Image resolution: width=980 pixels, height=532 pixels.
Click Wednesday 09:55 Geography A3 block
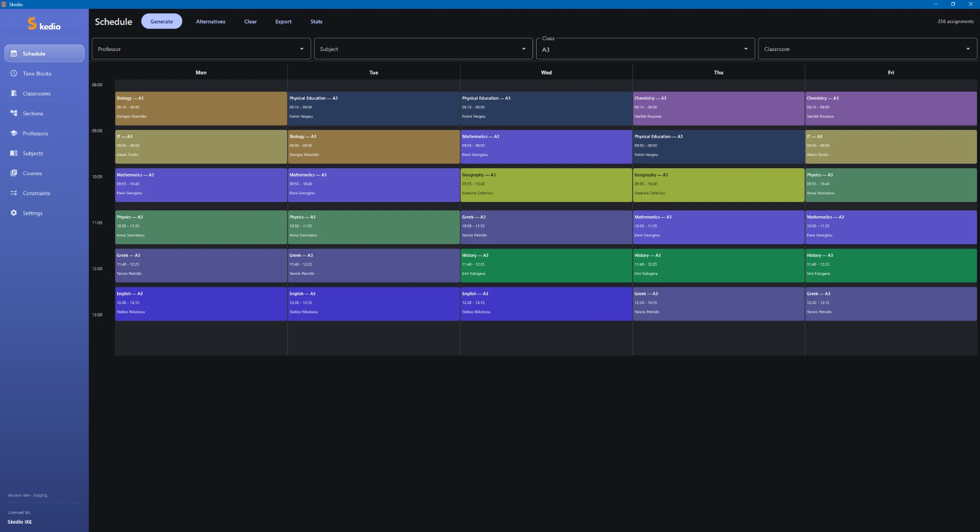[546, 185]
